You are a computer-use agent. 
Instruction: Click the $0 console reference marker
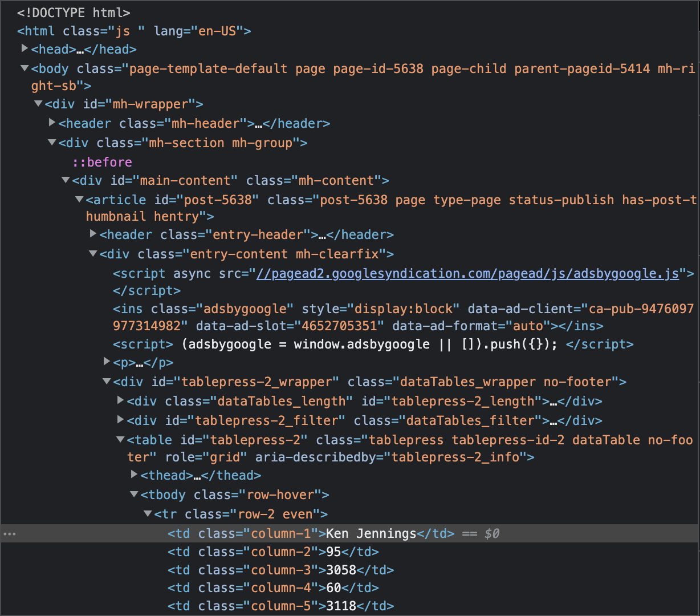492,533
